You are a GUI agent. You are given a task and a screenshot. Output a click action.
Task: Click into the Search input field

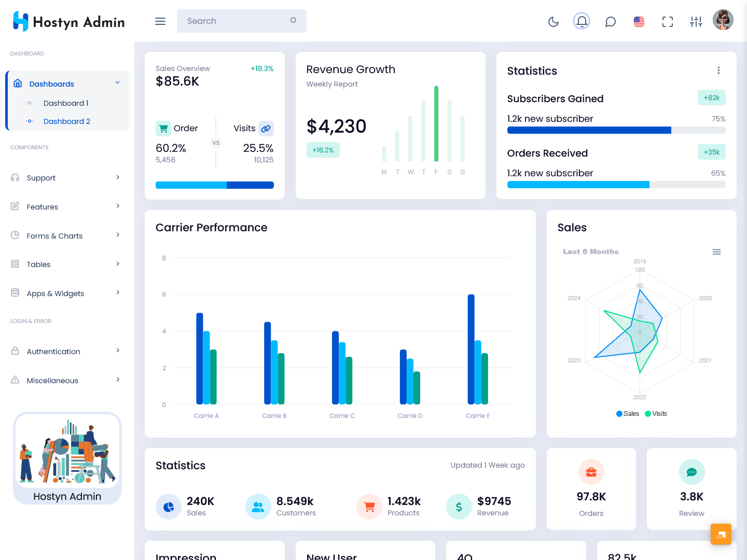click(x=236, y=21)
